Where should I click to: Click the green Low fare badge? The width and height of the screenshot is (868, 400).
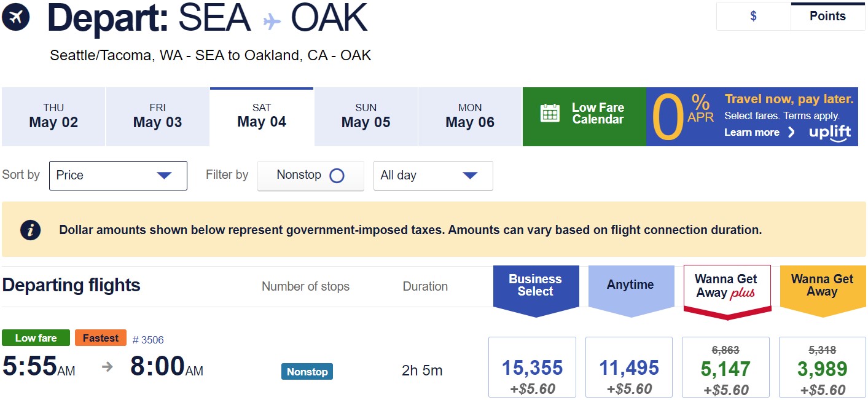(35, 337)
